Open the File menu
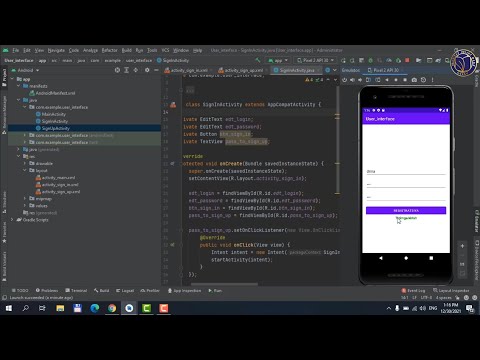Screen dimensions: 480x360 tap(16, 50)
